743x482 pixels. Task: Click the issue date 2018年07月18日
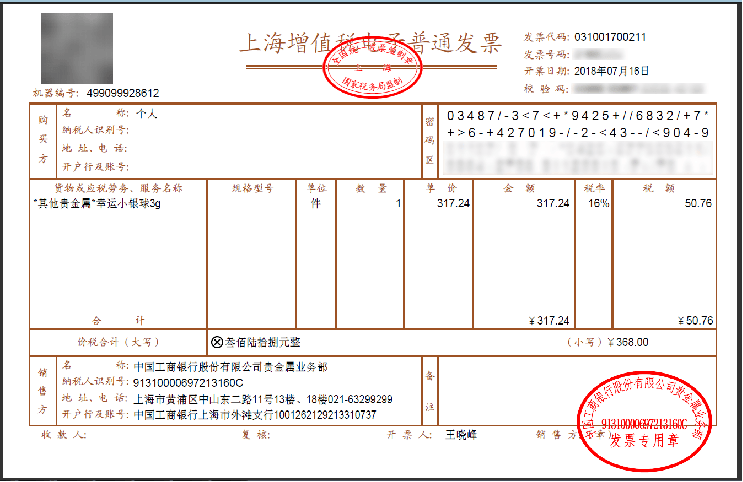pyautogui.click(x=611, y=71)
